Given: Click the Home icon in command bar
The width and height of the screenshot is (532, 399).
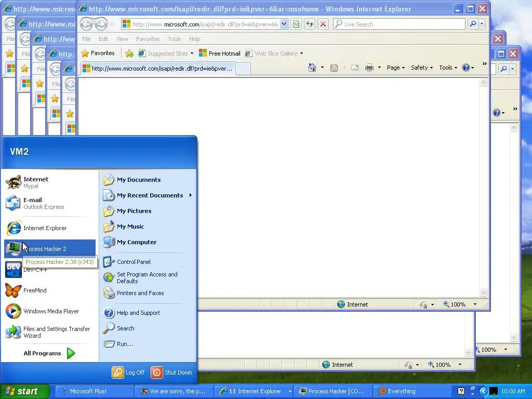Looking at the screenshot, I should pos(312,68).
